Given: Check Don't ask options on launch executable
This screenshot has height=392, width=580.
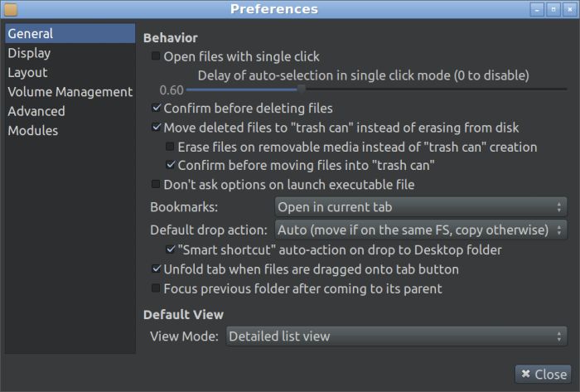Looking at the screenshot, I should [156, 185].
